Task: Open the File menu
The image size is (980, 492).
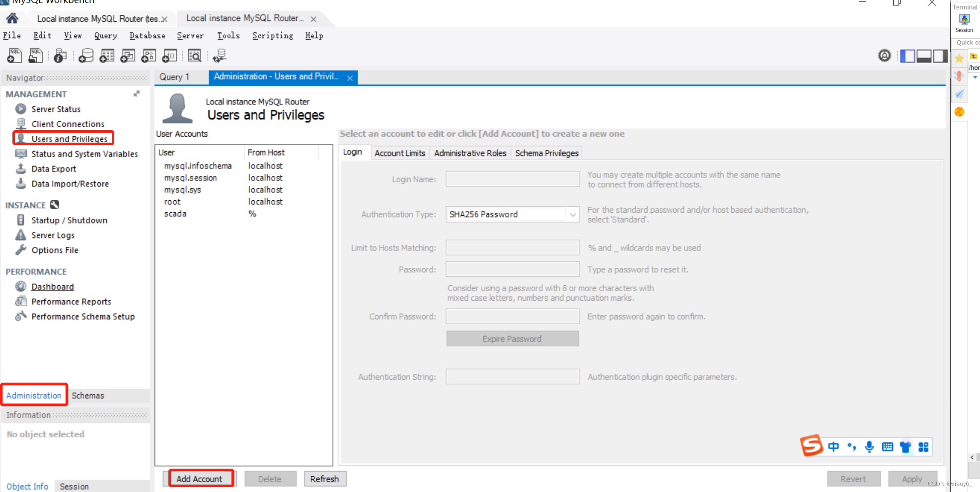Action: (x=12, y=35)
